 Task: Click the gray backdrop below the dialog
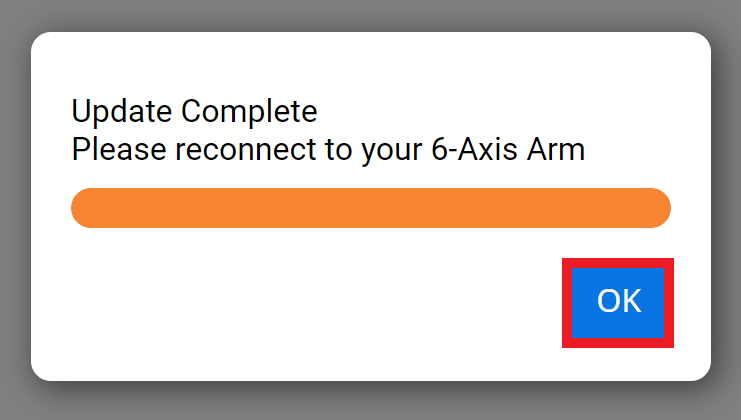370,402
